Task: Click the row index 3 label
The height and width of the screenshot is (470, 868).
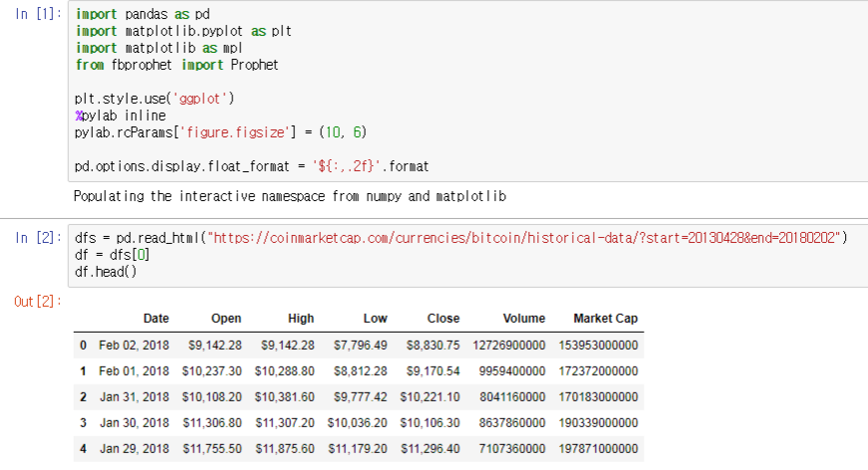Action: pos(84,423)
